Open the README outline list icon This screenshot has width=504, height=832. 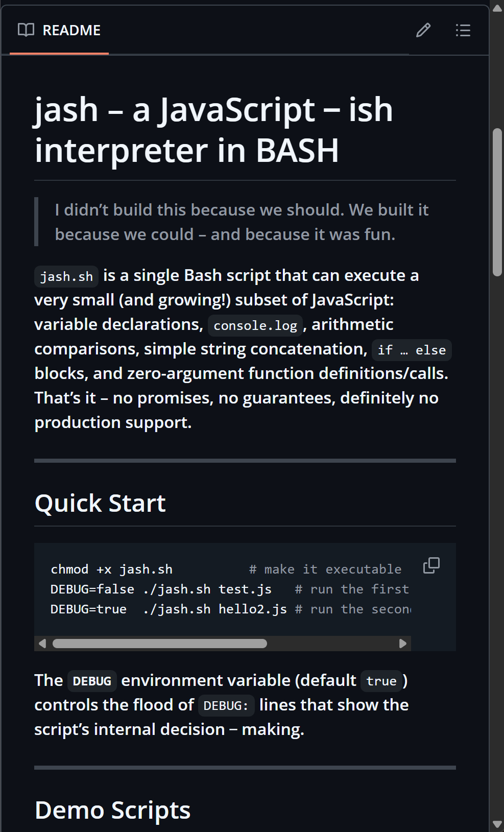point(463,30)
